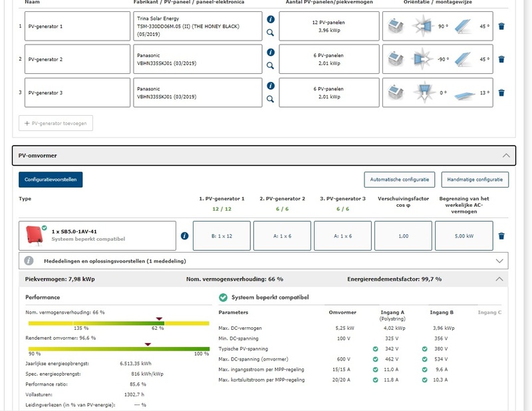Click the Configuratievoorstellen button

coord(51,180)
